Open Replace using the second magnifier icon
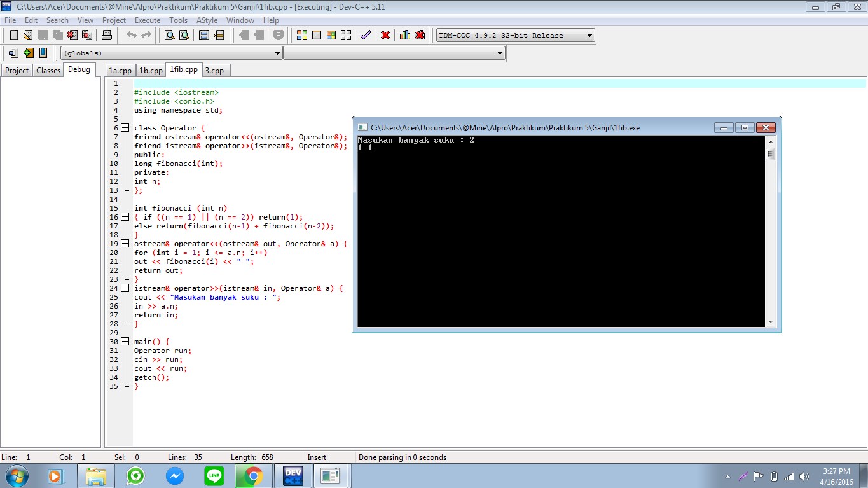The image size is (868, 488). pos(184,35)
